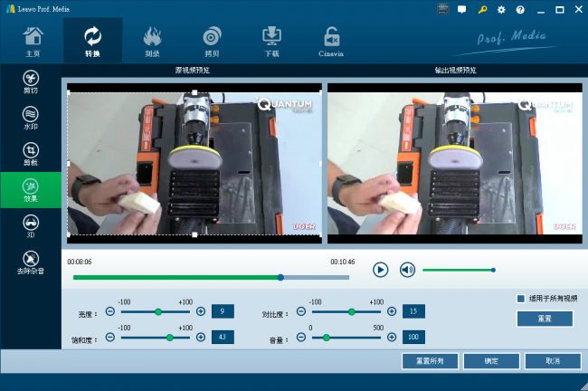
Task: Open the 刻录 (Burn) module
Action: pyautogui.click(x=152, y=41)
